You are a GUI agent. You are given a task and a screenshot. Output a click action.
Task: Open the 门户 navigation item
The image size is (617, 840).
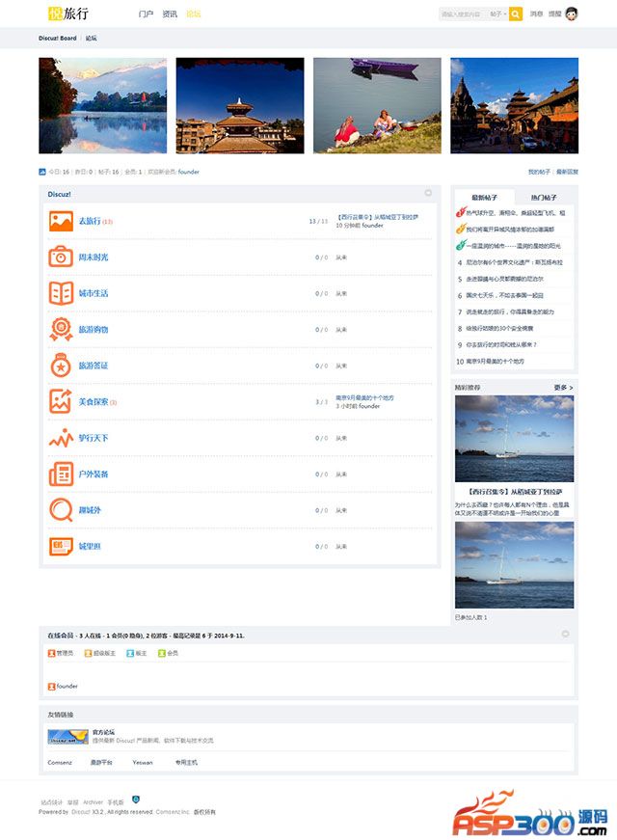point(146,14)
